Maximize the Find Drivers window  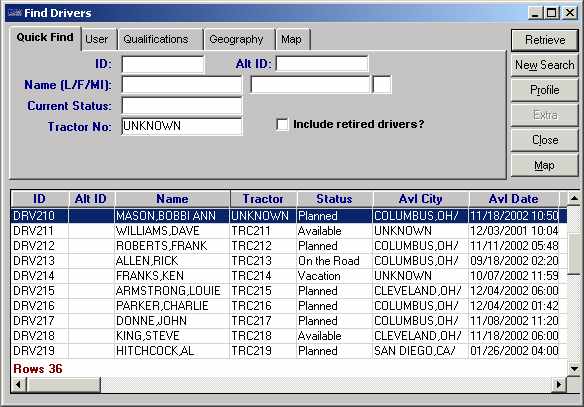point(552,13)
